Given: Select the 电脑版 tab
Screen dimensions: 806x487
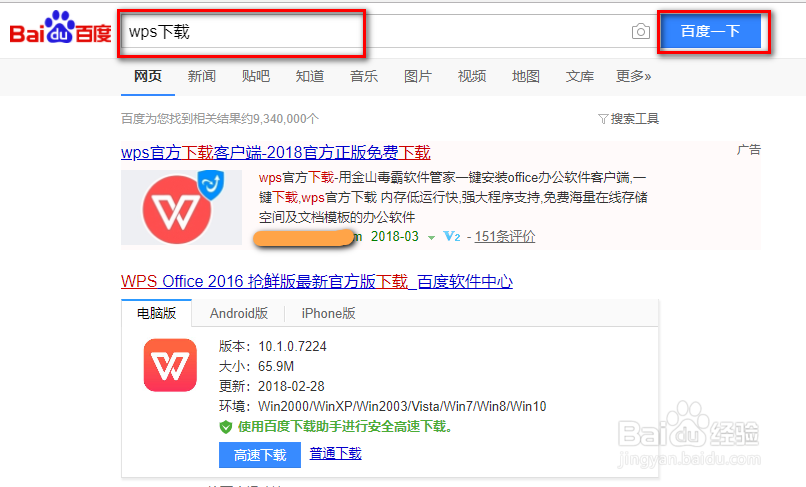Looking at the screenshot, I should [x=157, y=313].
